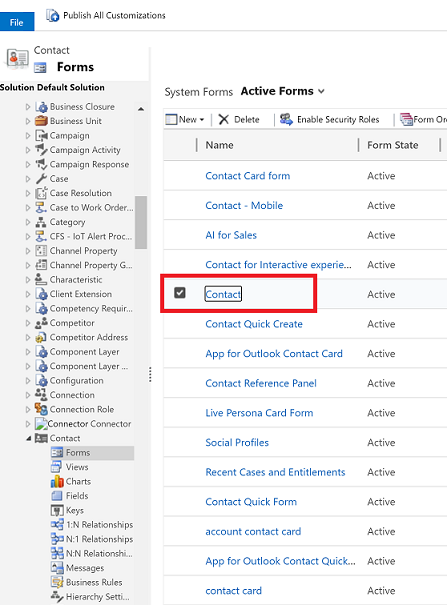Open the Live Persona Card Form
The width and height of the screenshot is (447, 605).
(x=259, y=413)
